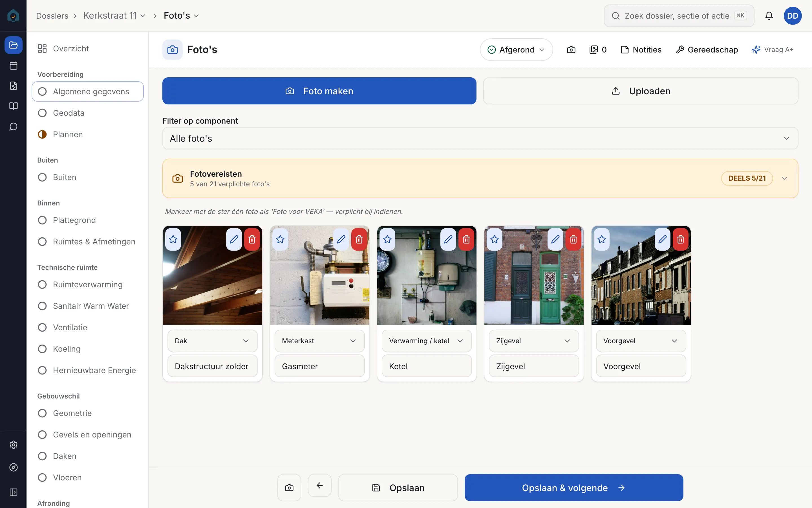Click the compass icon in left rail
The width and height of the screenshot is (812, 508).
point(14,467)
